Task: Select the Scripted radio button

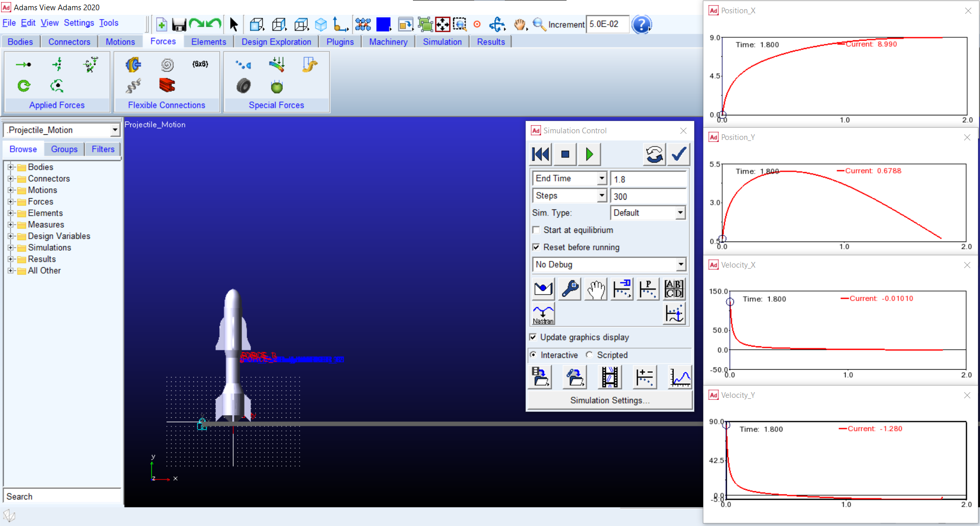Action: tap(590, 355)
